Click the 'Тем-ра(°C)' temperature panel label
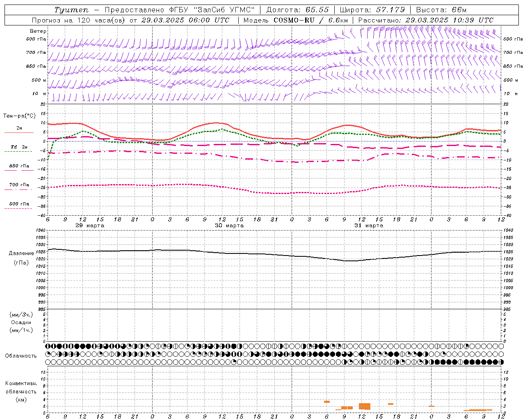 [19, 116]
